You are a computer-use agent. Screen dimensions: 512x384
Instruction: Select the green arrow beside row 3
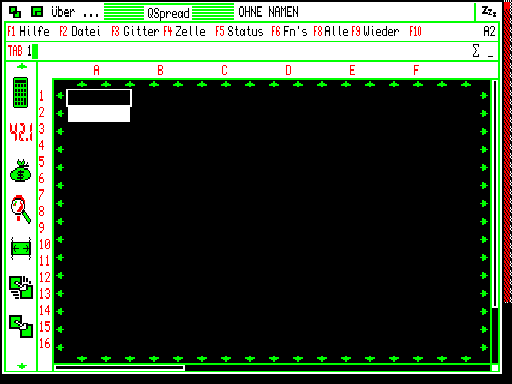point(60,132)
